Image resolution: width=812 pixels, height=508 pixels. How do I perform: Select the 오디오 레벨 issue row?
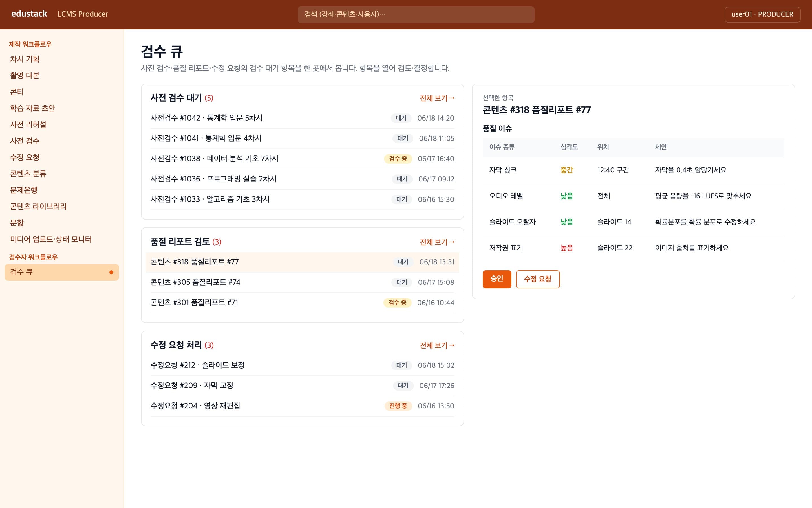(633, 196)
